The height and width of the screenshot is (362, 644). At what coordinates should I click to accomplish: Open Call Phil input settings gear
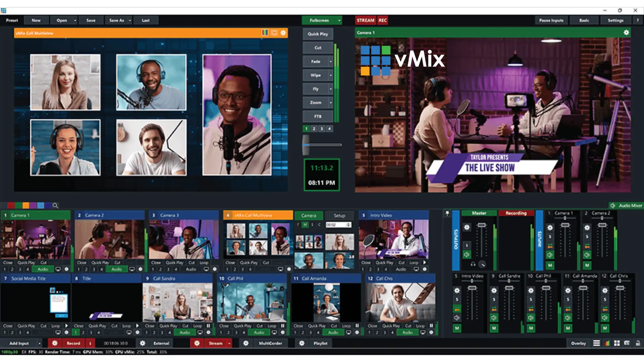(x=283, y=332)
